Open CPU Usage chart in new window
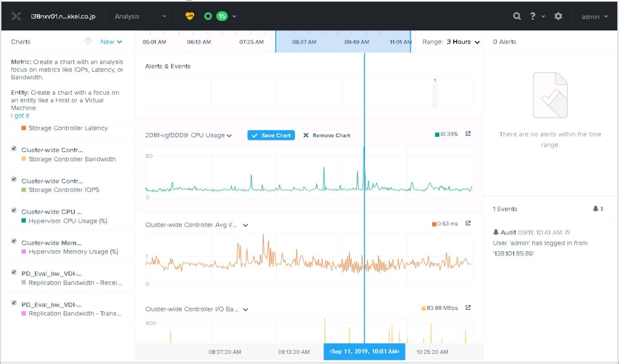The width and height of the screenshot is (619, 364). pyautogui.click(x=468, y=133)
